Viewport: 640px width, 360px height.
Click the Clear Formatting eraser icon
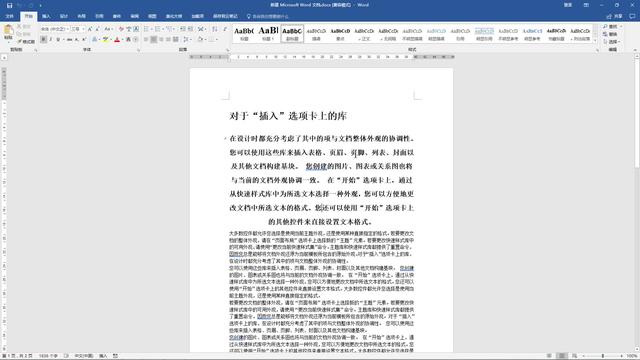(121, 29)
